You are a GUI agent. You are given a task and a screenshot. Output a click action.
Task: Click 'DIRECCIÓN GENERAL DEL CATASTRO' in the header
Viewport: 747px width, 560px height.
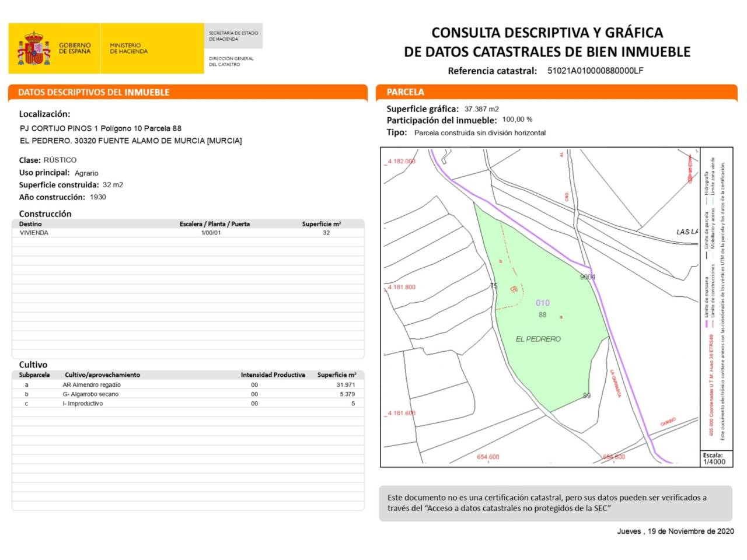pos(231,61)
